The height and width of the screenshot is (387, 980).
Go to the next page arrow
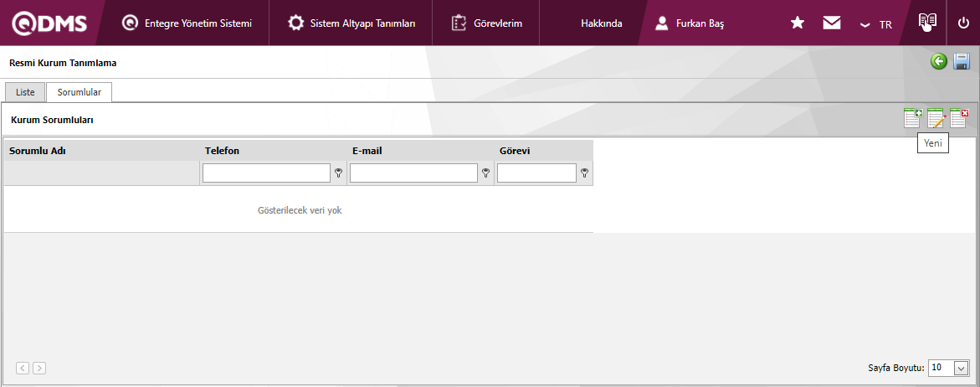(38, 369)
